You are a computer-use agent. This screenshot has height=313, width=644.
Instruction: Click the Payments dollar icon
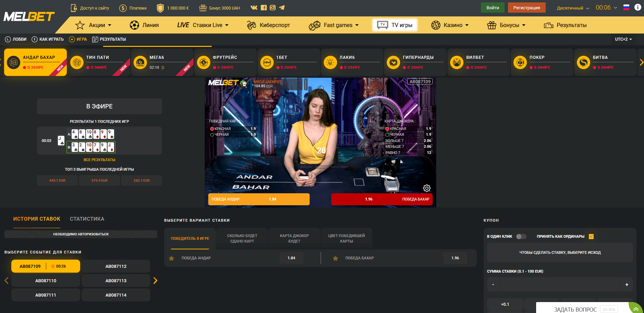point(123,8)
